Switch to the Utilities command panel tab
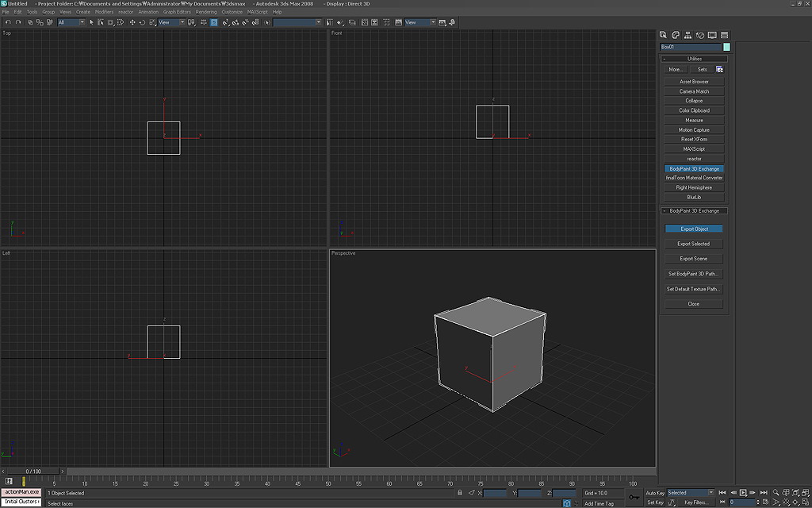This screenshot has height=508, width=812. 725,35
